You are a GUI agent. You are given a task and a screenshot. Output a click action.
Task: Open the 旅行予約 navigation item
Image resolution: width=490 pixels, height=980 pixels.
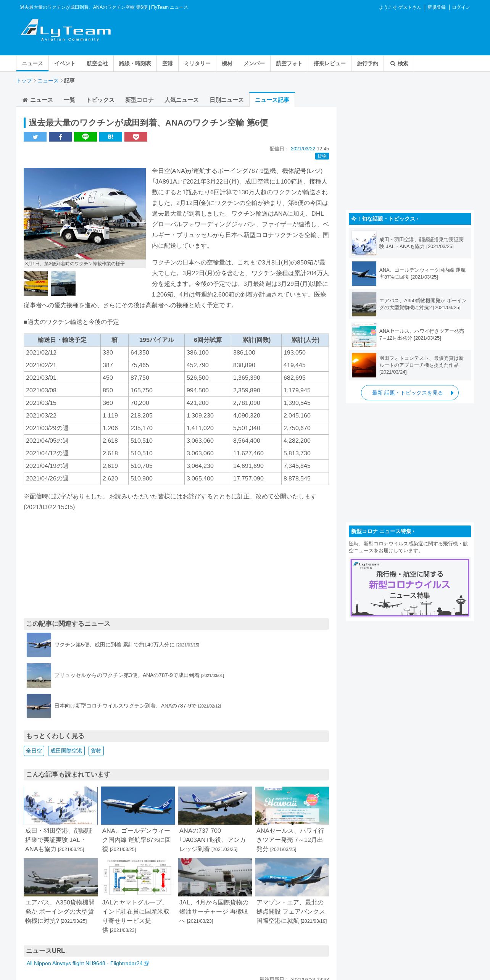coord(367,63)
